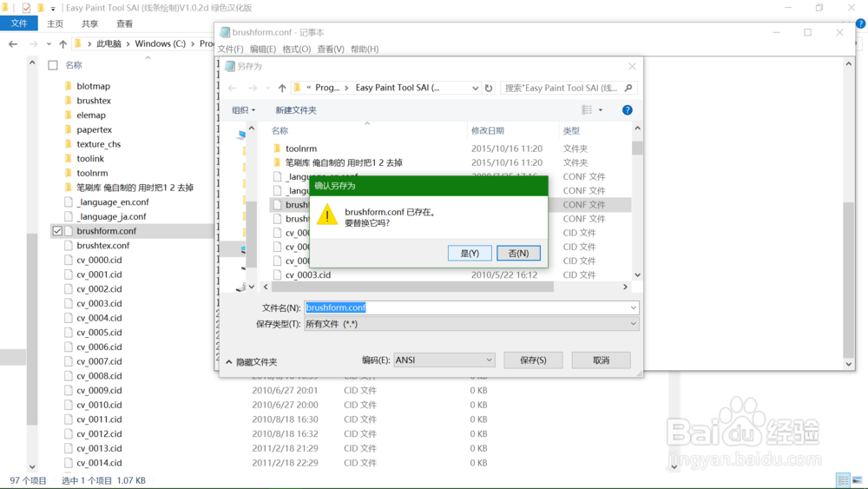The width and height of the screenshot is (868, 489).
Task: Click Windows (C:) in Explorer address bar
Action: coord(160,43)
